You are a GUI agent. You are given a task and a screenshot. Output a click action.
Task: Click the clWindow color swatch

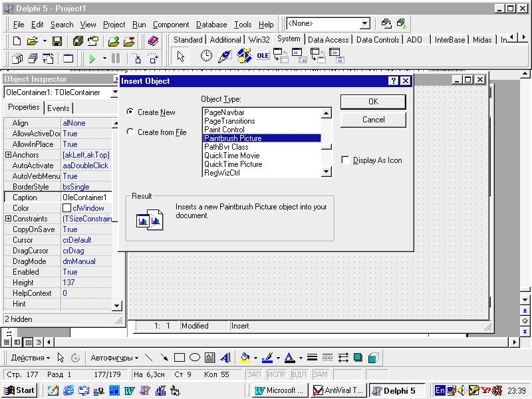pyautogui.click(x=67, y=208)
